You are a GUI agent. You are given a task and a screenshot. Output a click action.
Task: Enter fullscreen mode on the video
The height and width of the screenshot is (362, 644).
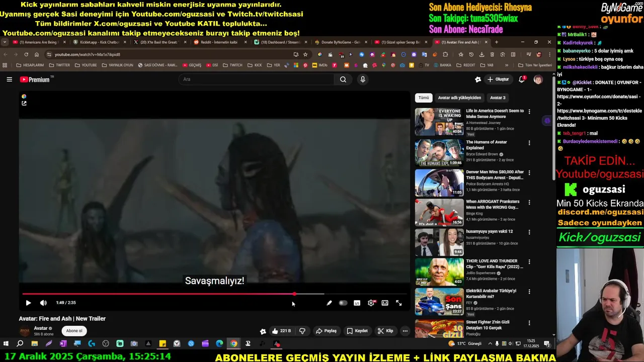(x=398, y=303)
